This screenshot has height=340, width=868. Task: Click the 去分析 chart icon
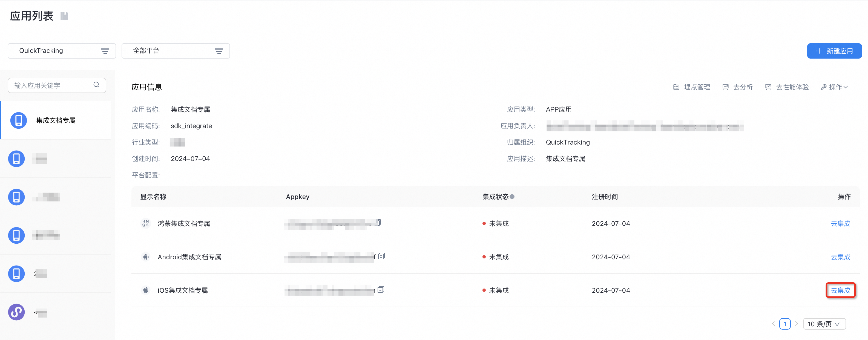(725, 87)
